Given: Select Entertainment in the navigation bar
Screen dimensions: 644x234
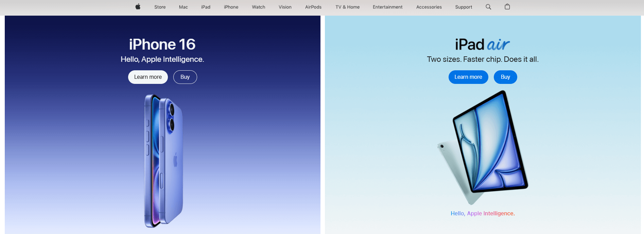Looking at the screenshot, I should click(387, 7).
